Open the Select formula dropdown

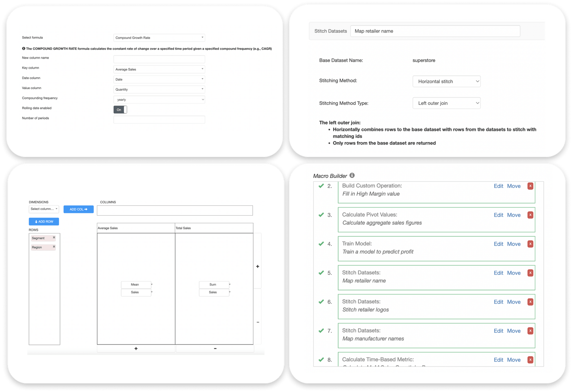[x=159, y=38]
